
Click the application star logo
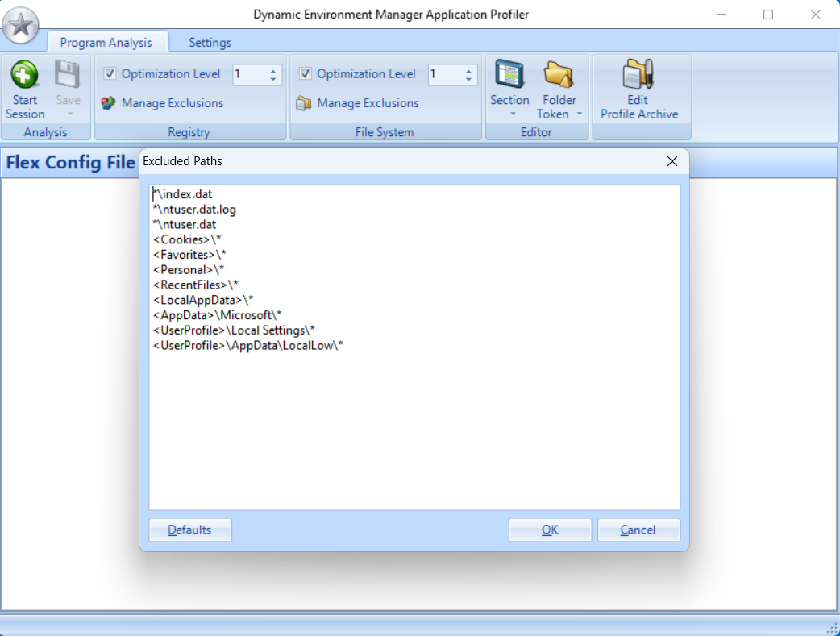pyautogui.click(x=22, y=25)
